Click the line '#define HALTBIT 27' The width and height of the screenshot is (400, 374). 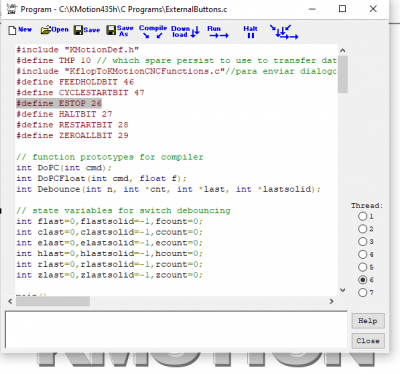coord(64,114)
